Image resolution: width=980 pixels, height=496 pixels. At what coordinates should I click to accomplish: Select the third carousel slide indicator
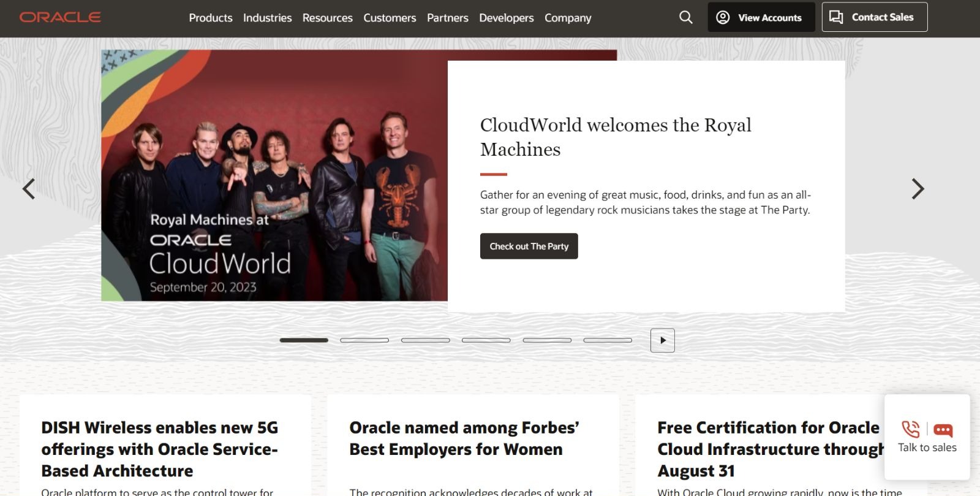(426, 340)
